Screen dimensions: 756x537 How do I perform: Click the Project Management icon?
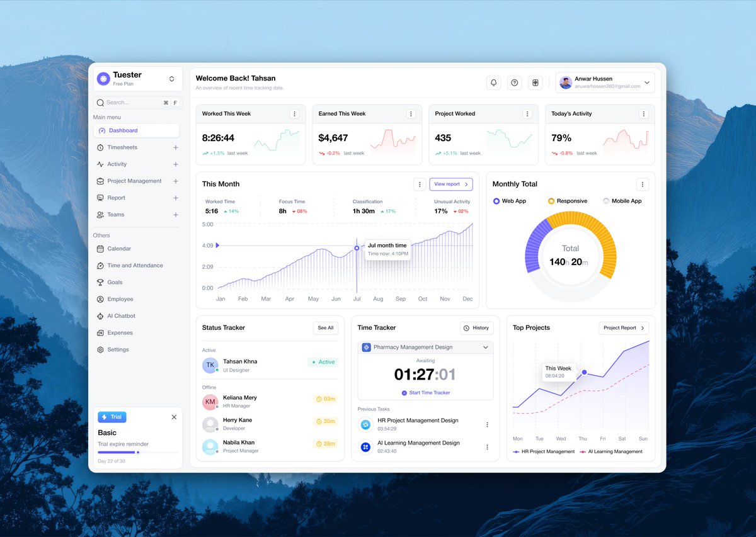coord(101,181)
